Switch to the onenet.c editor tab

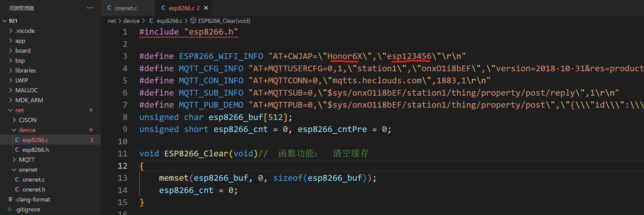[x=126, y=8]
